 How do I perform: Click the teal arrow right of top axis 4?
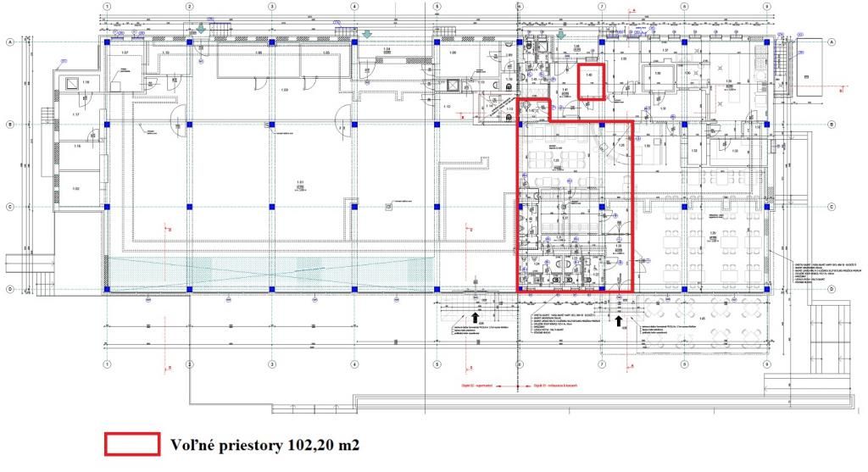[367, 32]
